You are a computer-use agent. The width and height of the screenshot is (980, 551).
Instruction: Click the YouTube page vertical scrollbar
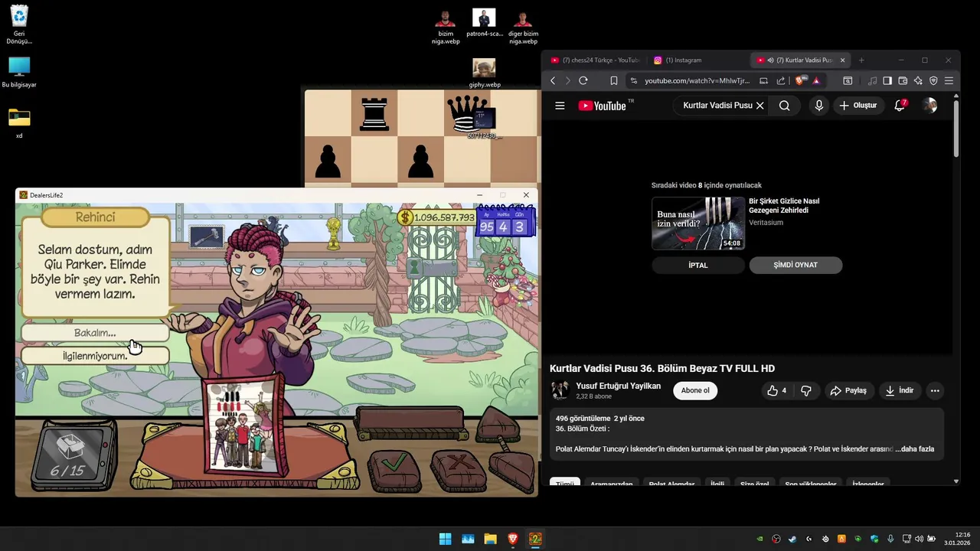coord(956,129)
